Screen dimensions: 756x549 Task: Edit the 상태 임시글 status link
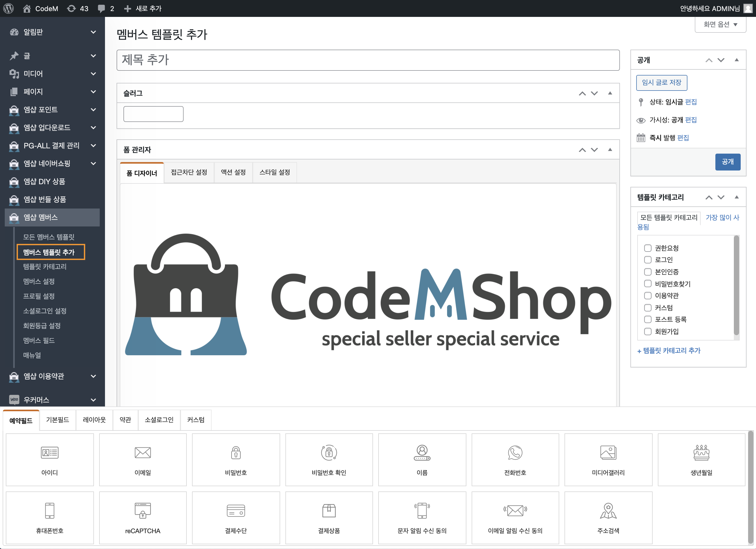[x=691, y=102]
